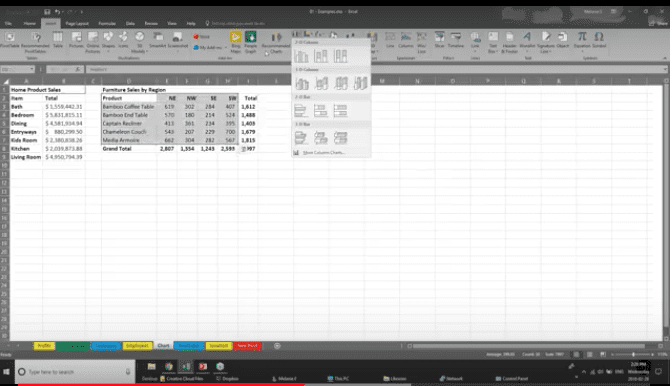
Task: Click the Windows search box
Action: click(75, 371)
